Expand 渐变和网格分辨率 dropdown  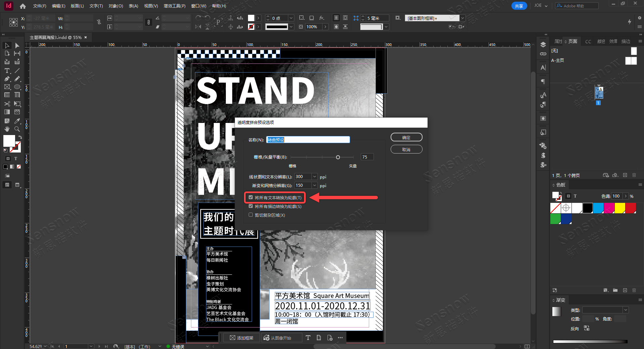tap(314, 185)
